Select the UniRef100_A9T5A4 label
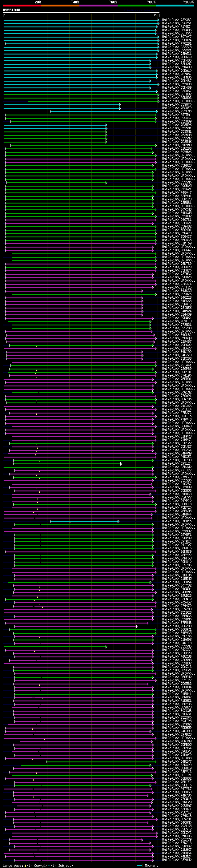Image resolution: width=197 pixels, height=868 pixels. [177, 115]
